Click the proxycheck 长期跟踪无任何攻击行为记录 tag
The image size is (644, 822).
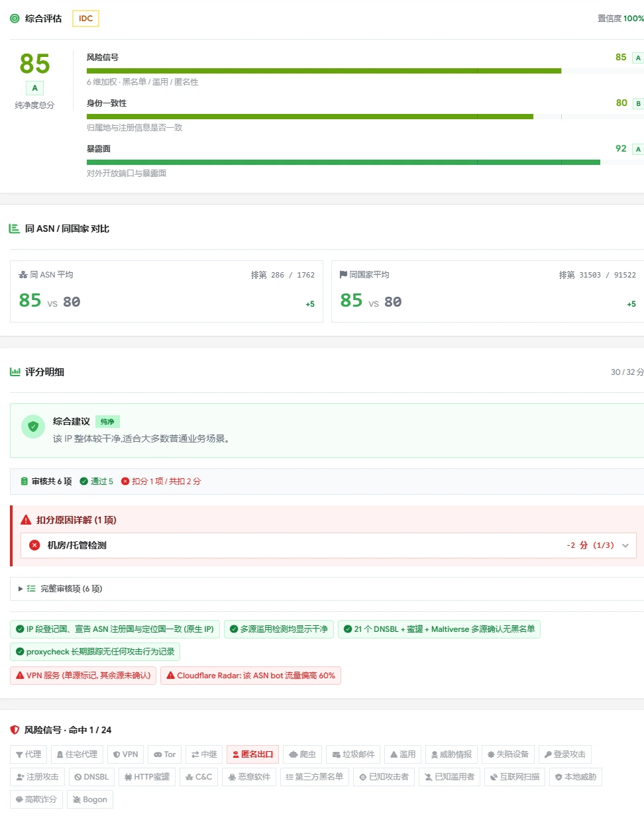click(x=95, y=652)
